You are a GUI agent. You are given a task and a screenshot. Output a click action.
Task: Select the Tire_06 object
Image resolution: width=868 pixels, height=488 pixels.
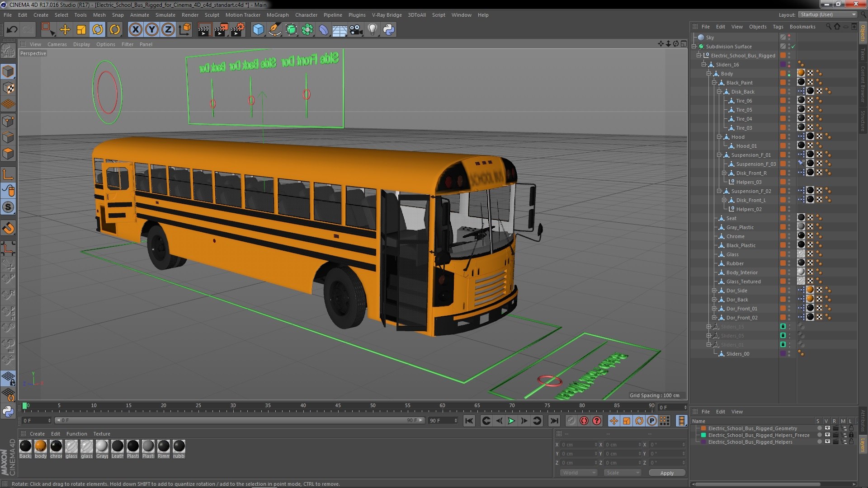pyautogui.click(x=744, y=101)
